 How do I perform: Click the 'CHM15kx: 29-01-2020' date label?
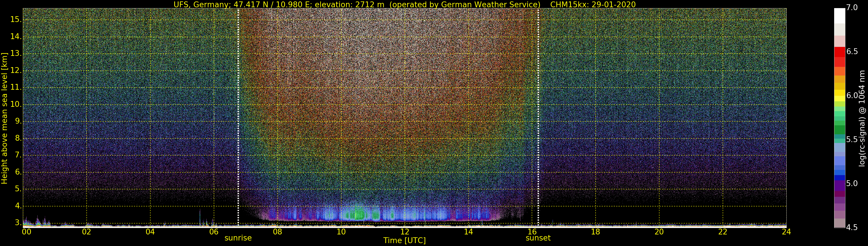point(593,4)
